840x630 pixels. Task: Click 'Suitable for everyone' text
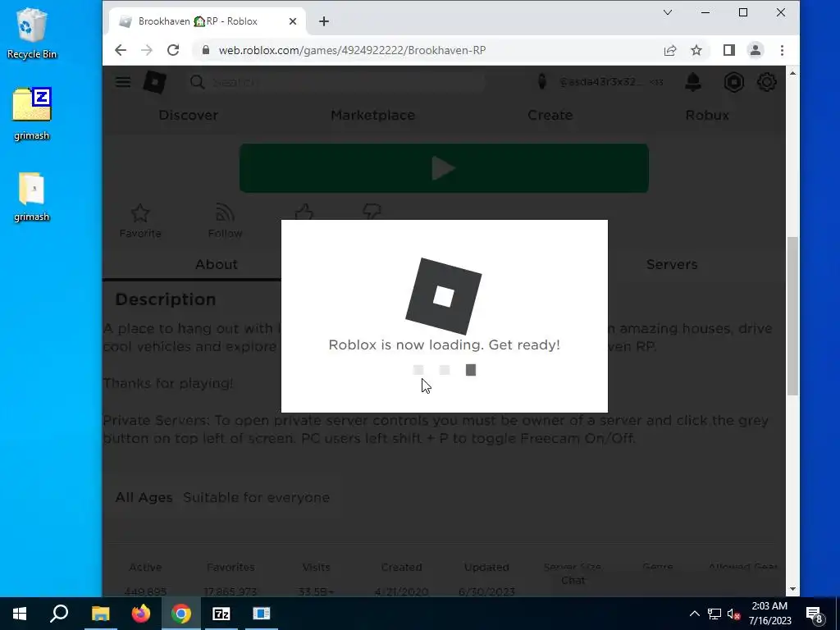pos(256,498)
